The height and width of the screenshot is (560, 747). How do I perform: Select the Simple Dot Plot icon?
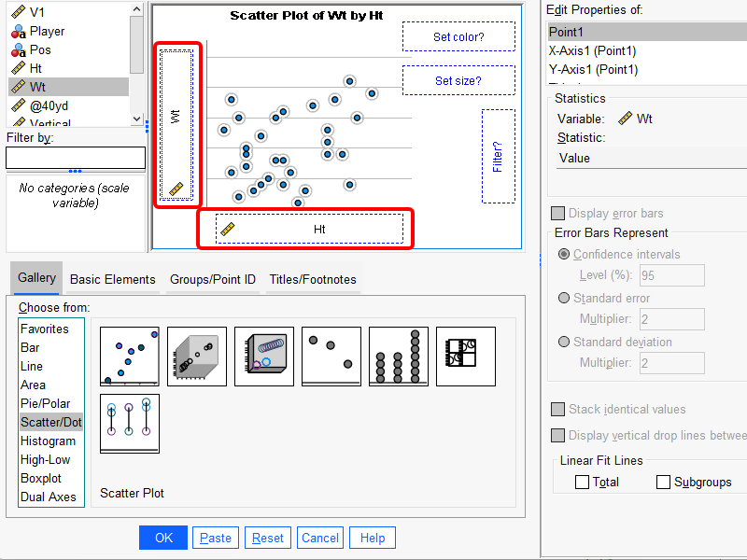tap(331, 357)
